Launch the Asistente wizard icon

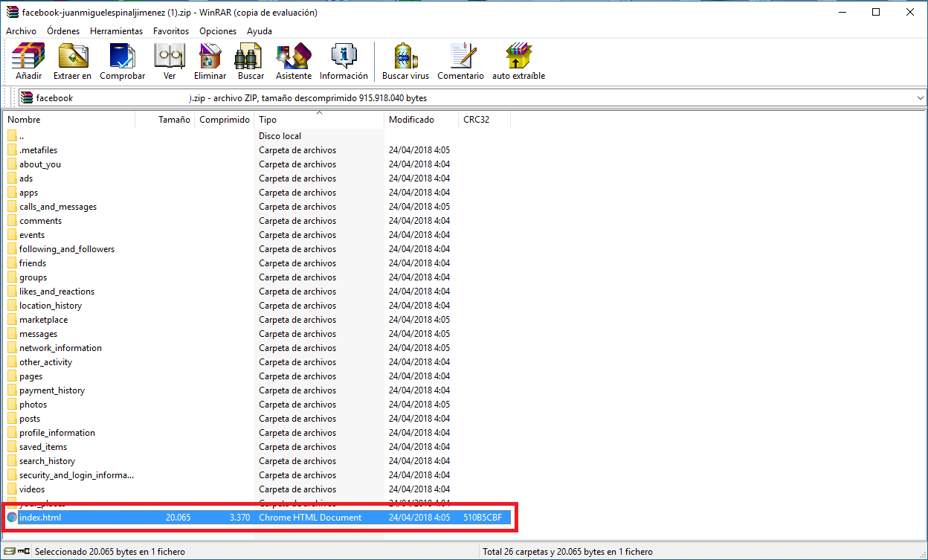293,56
